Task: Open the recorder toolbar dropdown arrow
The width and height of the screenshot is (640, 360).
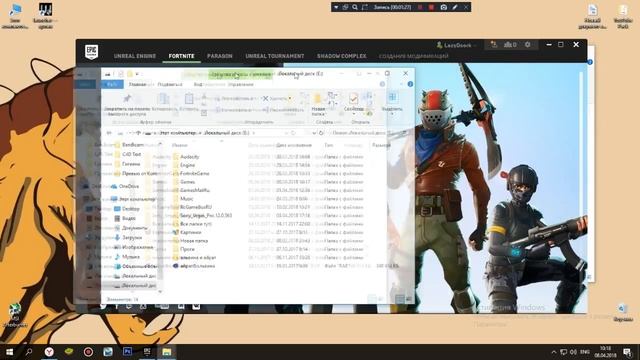Action: 336,7
